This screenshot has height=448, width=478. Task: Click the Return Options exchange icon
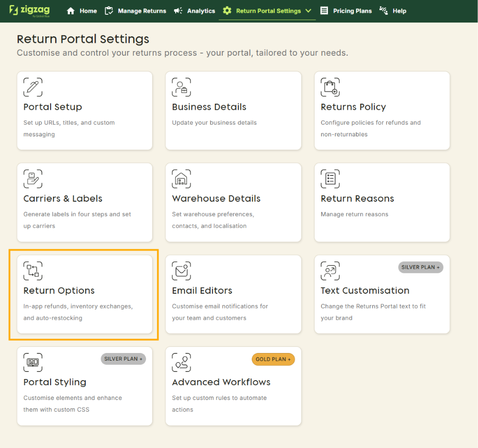coord(33,271)
